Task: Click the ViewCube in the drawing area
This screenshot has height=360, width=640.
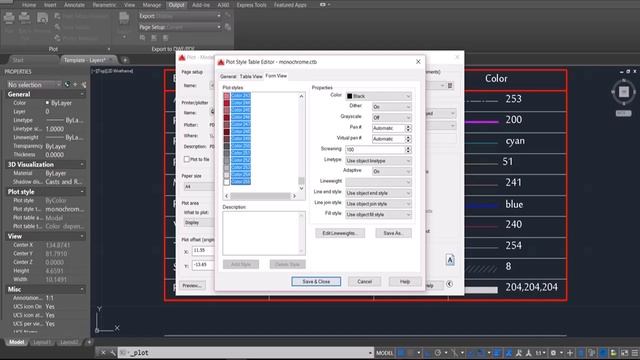Action: click(623, 92)
